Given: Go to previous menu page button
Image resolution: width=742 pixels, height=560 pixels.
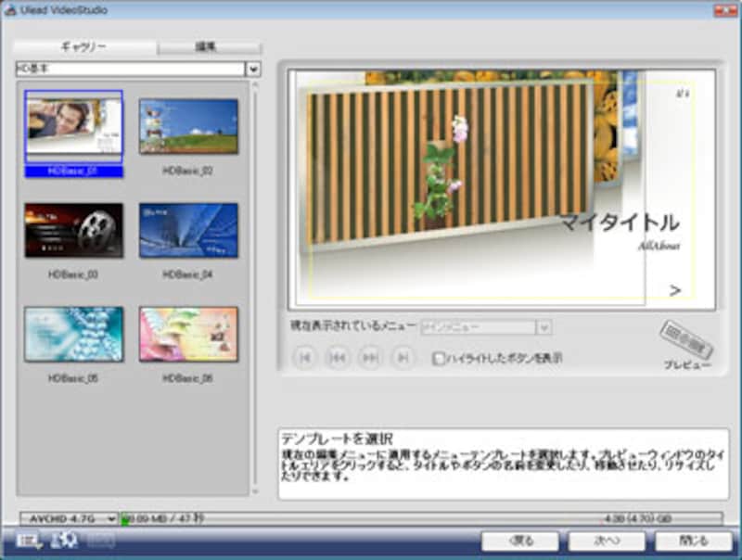Looking at the screenshot, I should 337,358.
